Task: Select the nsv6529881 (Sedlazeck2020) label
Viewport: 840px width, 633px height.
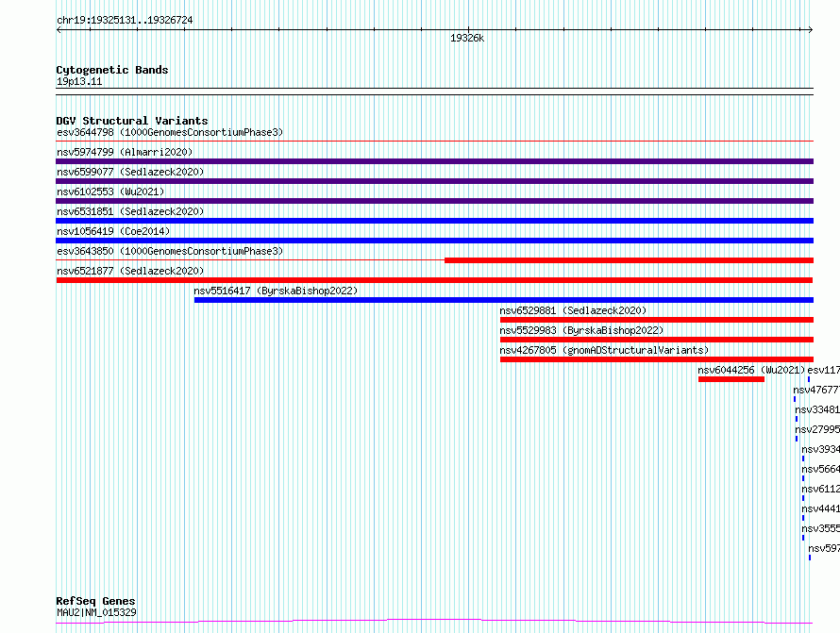Action: 573,310
